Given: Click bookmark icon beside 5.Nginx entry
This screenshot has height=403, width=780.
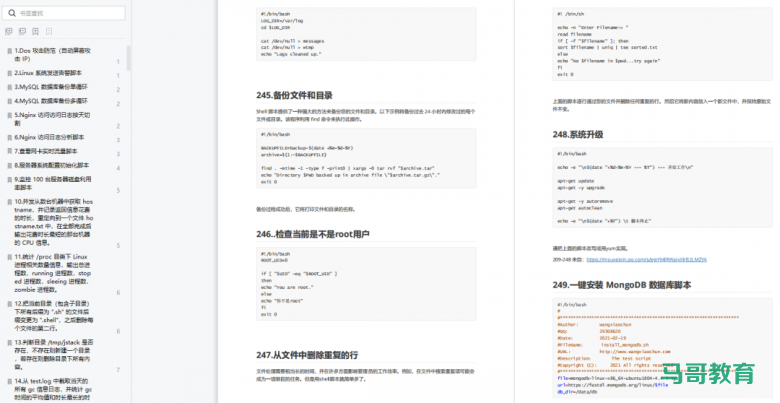Looking at the screenshot, I should tap(9, 115).
